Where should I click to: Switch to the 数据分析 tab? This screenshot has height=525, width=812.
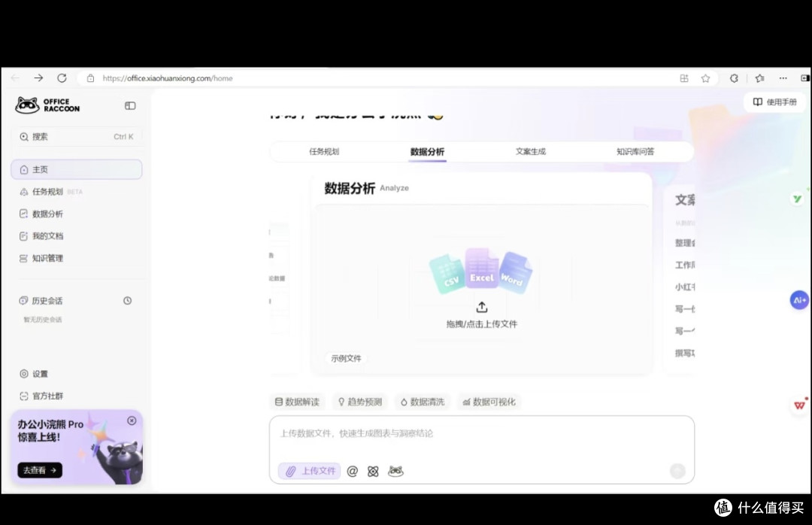(x=427, y=152)
